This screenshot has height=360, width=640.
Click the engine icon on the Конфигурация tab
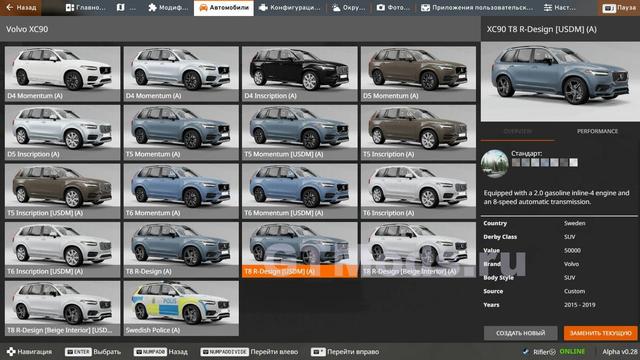264,8
